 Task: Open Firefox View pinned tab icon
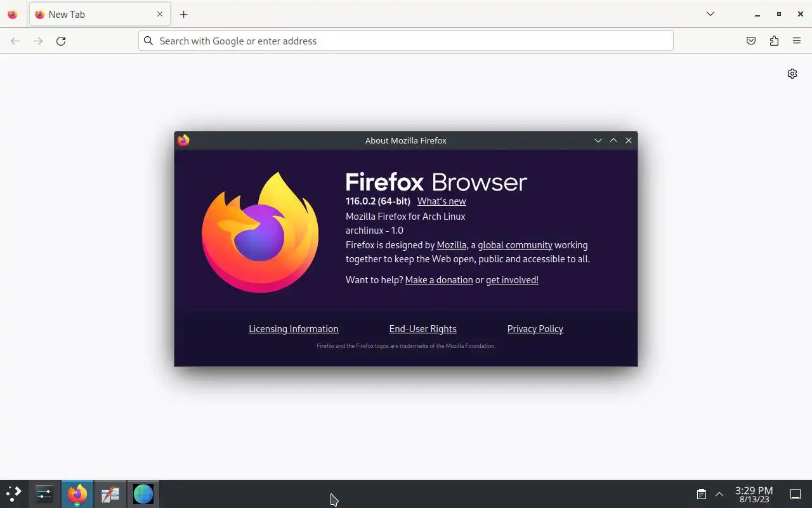click(x=13, y=14)
